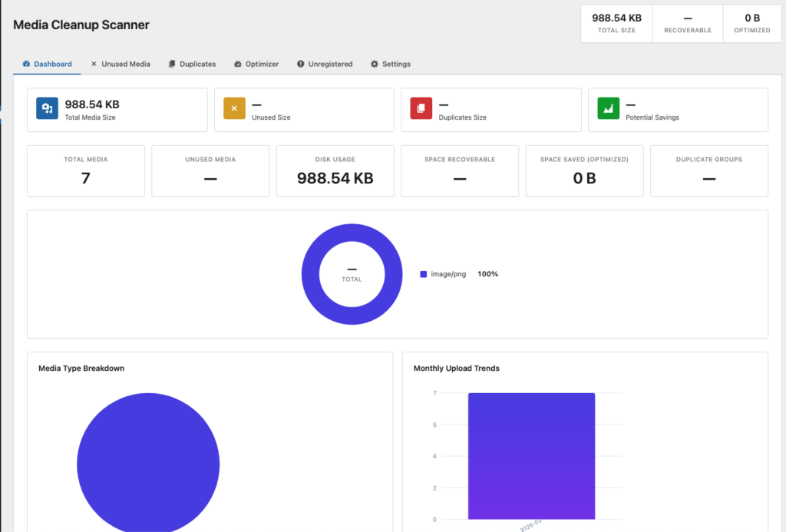Click the Settings tab gear icon
Screen dimensions: 786x532
[375, 64]
